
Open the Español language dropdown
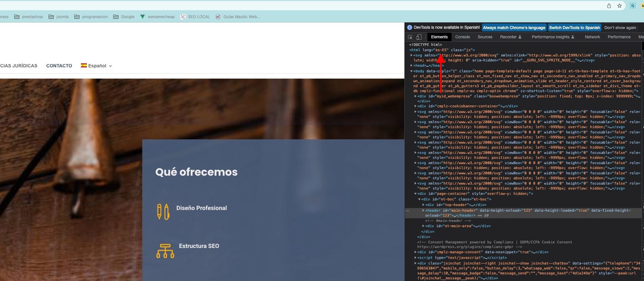pyautogui.click(x=97, y=66)
